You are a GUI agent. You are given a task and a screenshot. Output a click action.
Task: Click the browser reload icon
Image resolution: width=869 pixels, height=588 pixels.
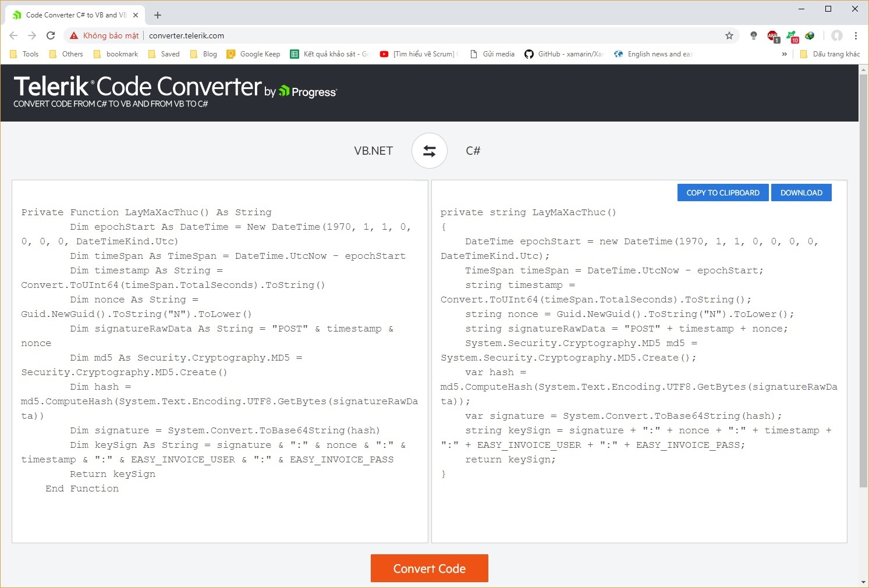[x=51, y=35]
